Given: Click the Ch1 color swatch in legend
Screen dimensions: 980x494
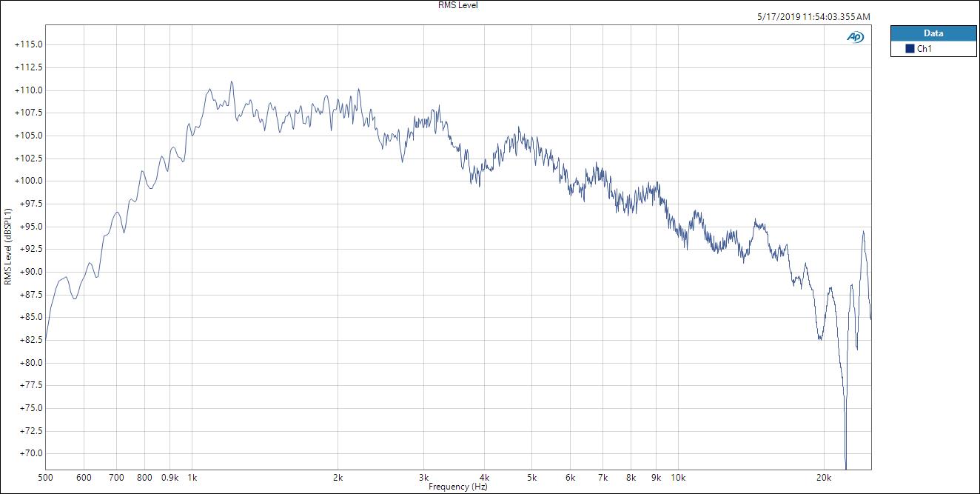Looking at the screenshot, I should pyautogui.click(x=910, y=49).
